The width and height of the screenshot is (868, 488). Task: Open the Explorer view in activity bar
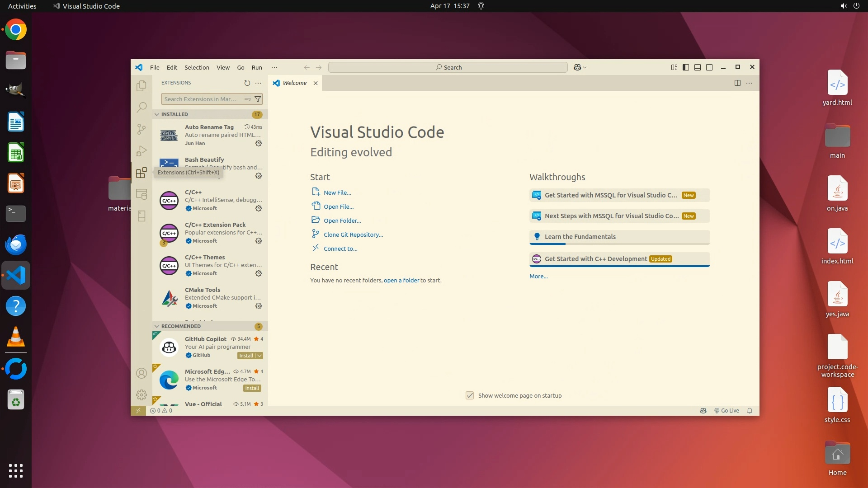click(x=142, y=85)
